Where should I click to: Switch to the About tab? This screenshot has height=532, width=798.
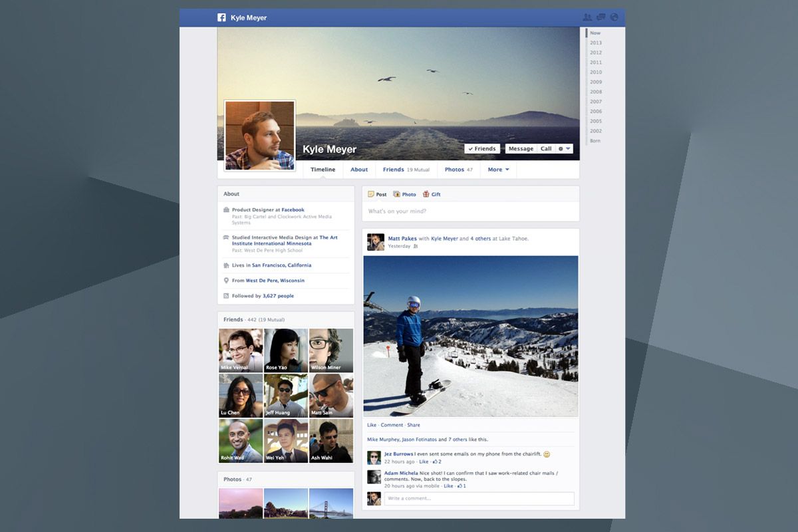click(x=359, y=170)
